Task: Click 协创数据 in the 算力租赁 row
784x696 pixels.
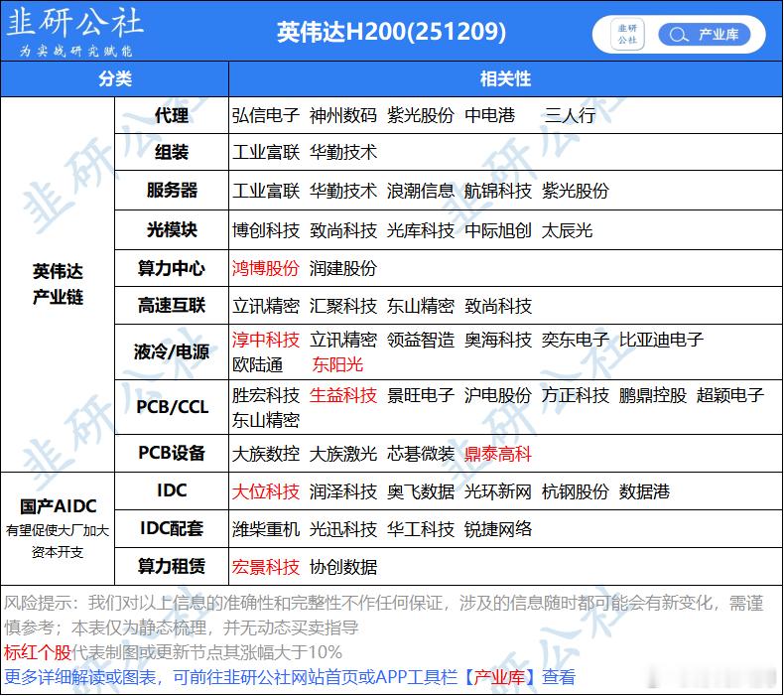Action: (343, 567)
